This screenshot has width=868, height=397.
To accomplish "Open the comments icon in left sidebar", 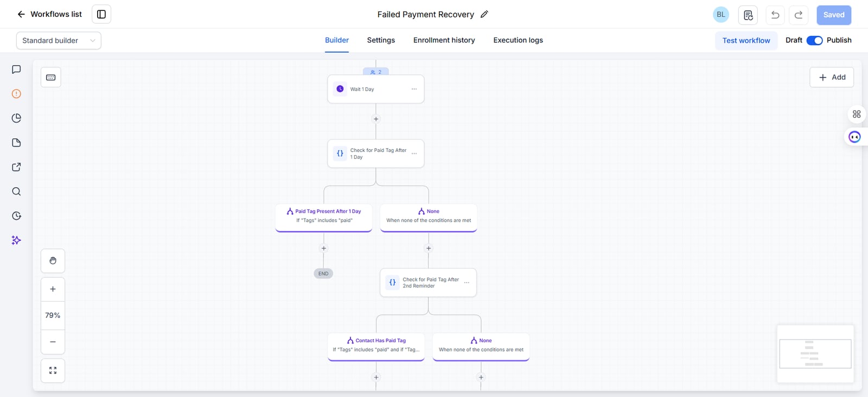I will point(16,69).
